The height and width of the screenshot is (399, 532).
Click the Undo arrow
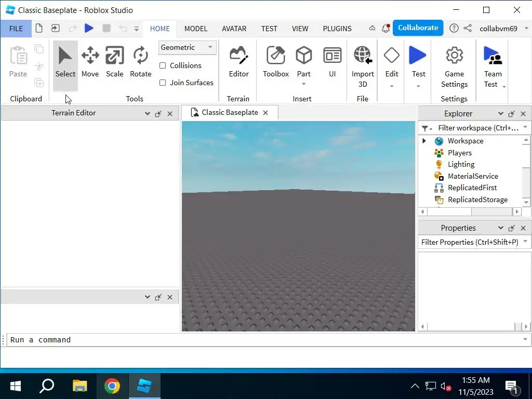tap(123, 28)
